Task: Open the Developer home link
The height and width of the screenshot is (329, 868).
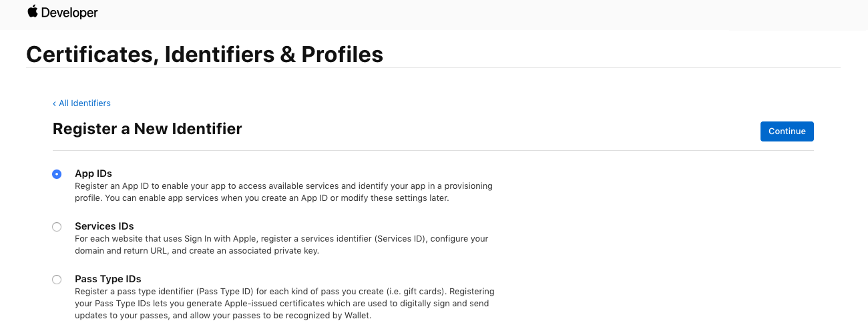Action: pos(63,12)
